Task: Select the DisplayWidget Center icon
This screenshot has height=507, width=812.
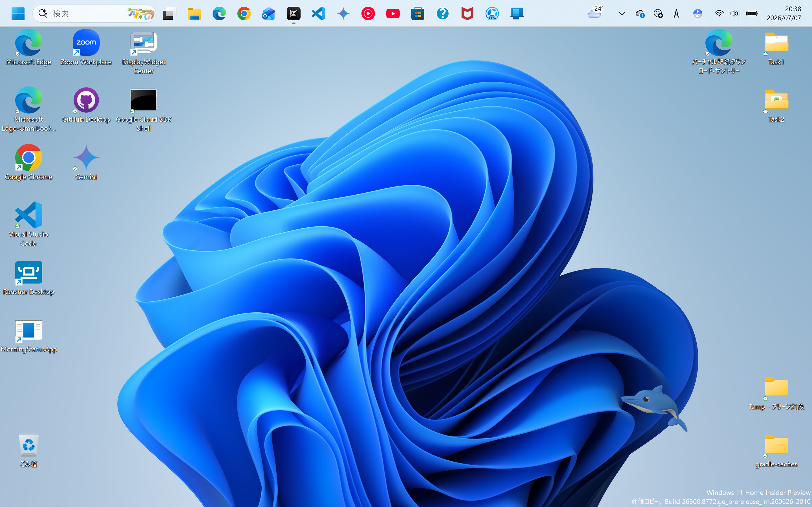Action: click(144, 52)
